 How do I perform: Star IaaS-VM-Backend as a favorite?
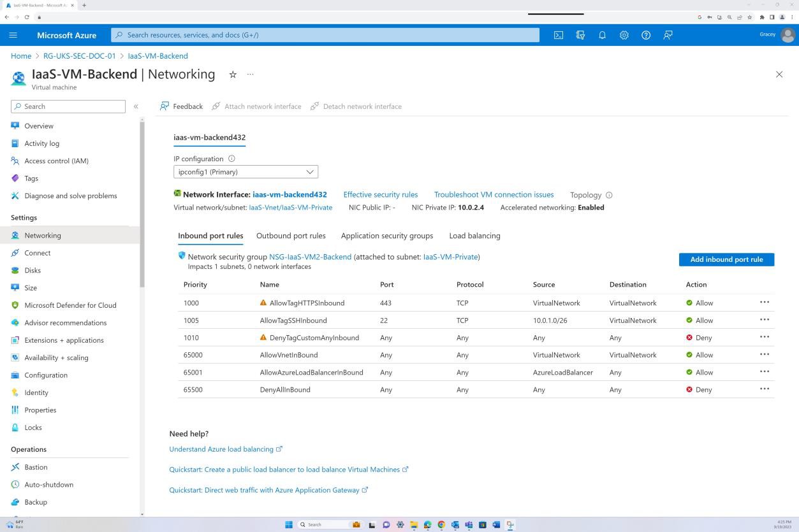[233, 75]
